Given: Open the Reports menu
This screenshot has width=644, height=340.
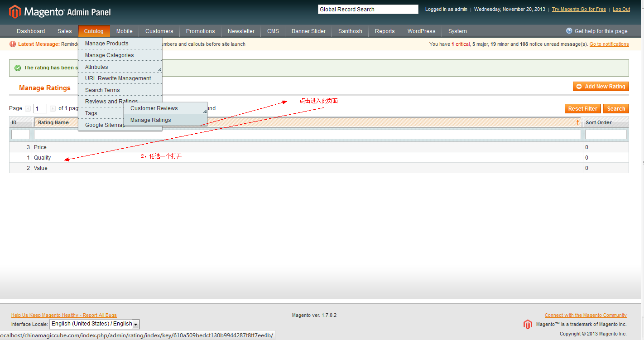Looking at the screenshot, I should (x=385, y=31).
